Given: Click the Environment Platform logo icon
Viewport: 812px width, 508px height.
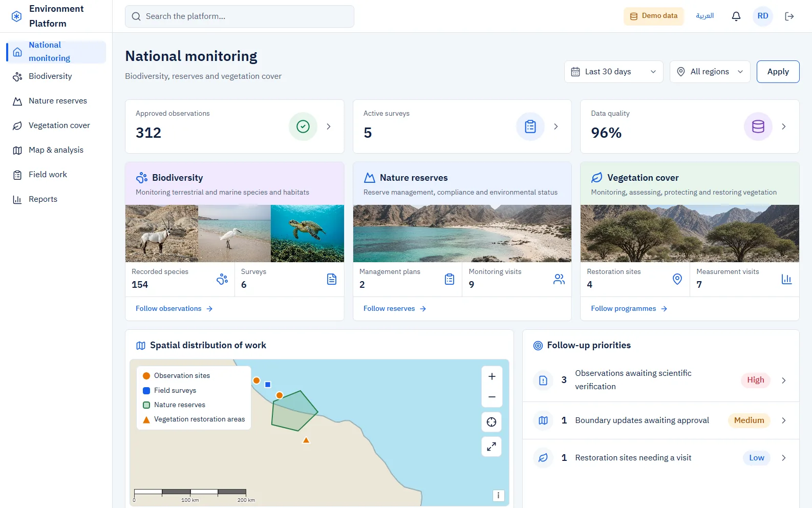Looking at the screenshot, I should coord(17,16).
